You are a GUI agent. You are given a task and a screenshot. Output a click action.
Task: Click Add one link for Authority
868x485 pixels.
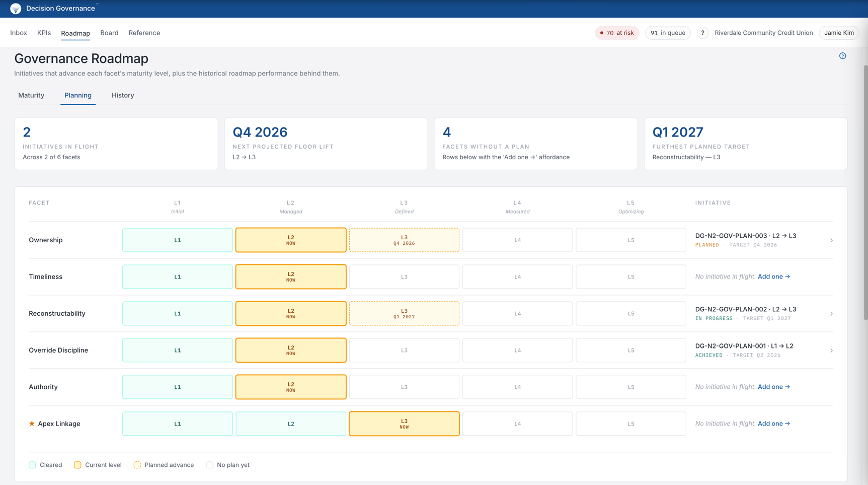(774, 387)
